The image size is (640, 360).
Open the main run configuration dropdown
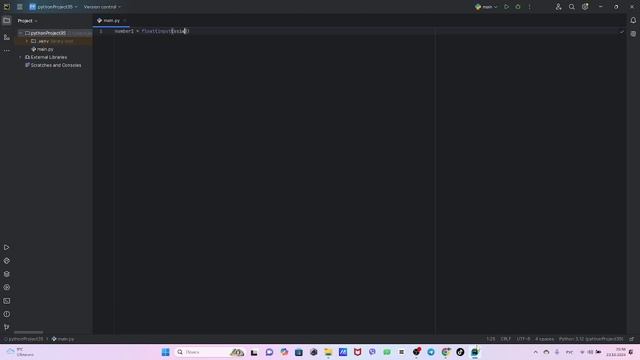click(x=486, y=7)
